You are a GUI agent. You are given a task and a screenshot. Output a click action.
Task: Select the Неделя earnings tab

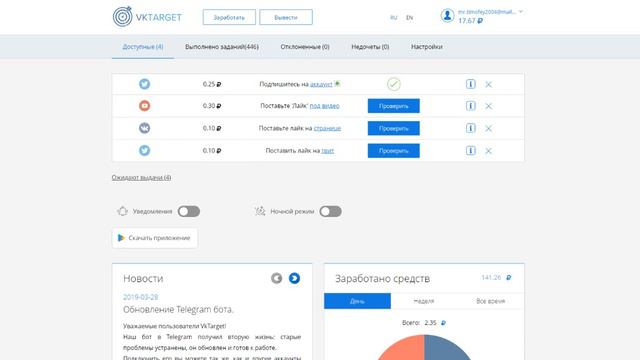424,301
